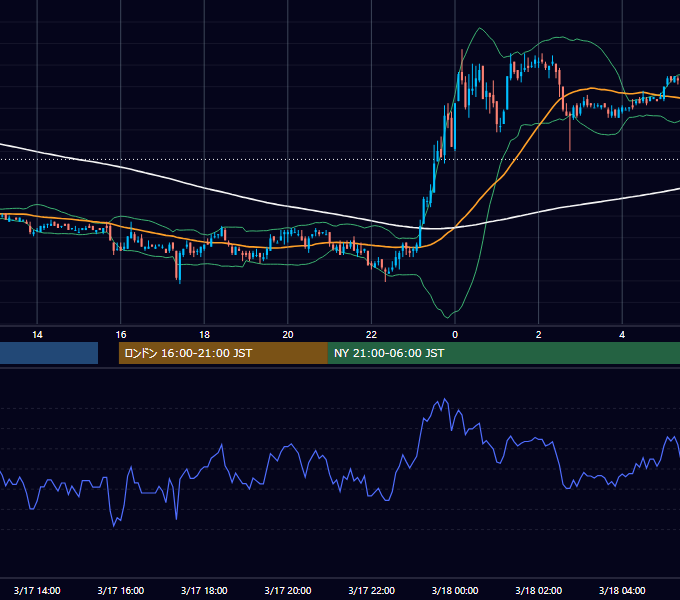Click the hour label 0 on price chart axis
Viewport: 680px width, 600px height.
point(455,335)
